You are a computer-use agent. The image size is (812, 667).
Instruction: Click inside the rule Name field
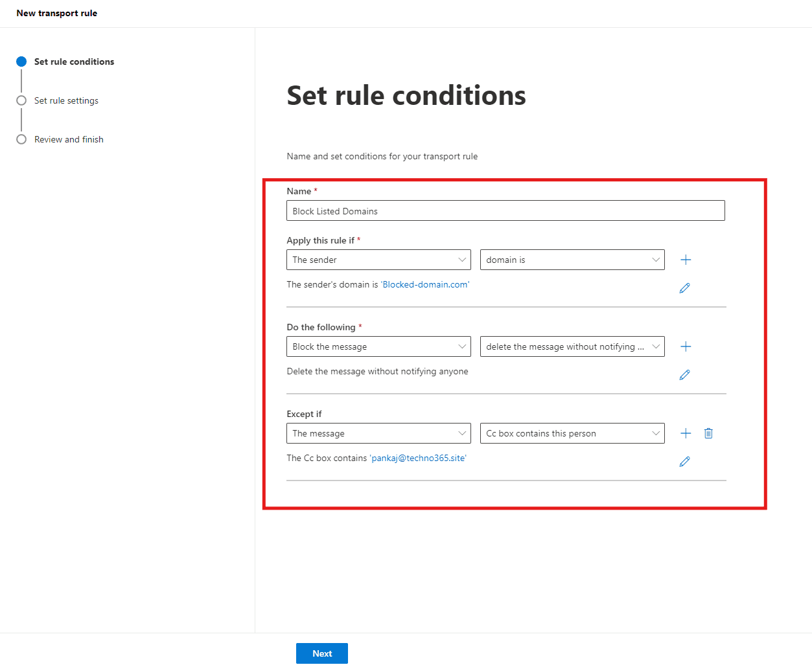pyautogui.click(x=505, y=210)
